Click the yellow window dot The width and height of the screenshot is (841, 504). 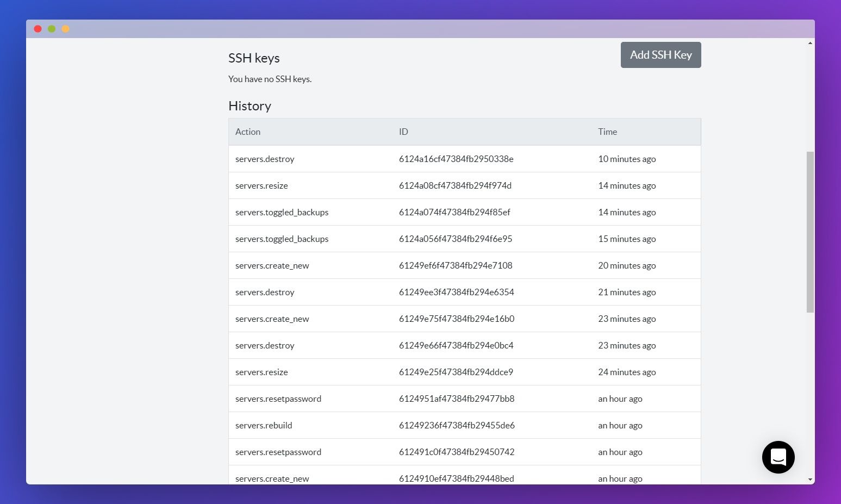pyautogui.click(x=65, y=29)
